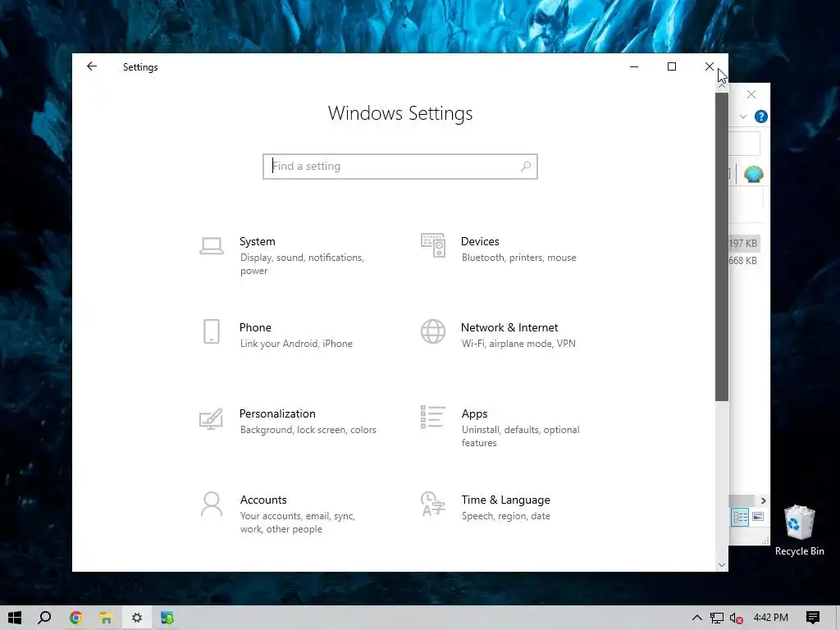Click into the Find a setting search box
Image resolution: width=840 pixels, height=630 pixels.
click(399, 167)
